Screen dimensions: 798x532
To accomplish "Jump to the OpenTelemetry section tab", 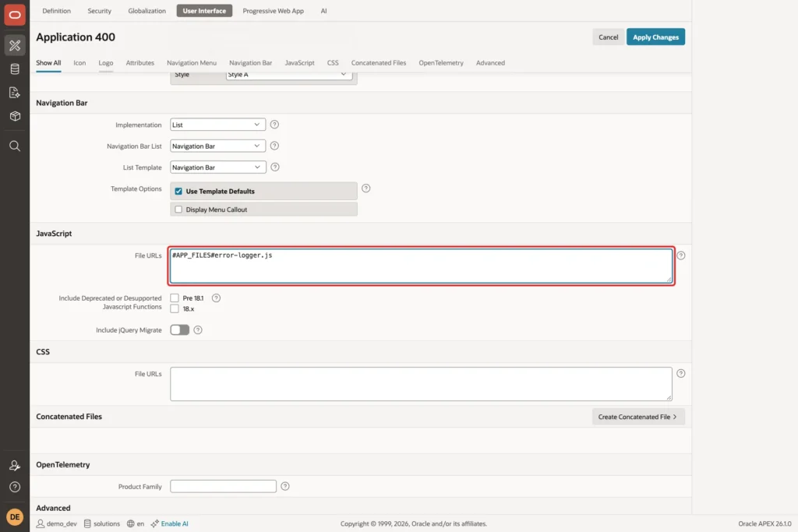I will tap(441, 63).
